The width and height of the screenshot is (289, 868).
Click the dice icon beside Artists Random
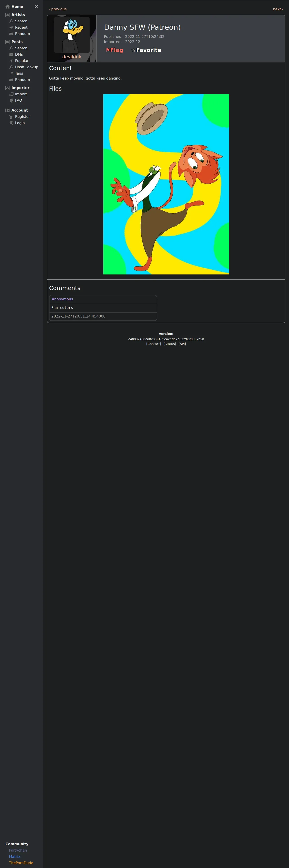(x=11, y=34)
